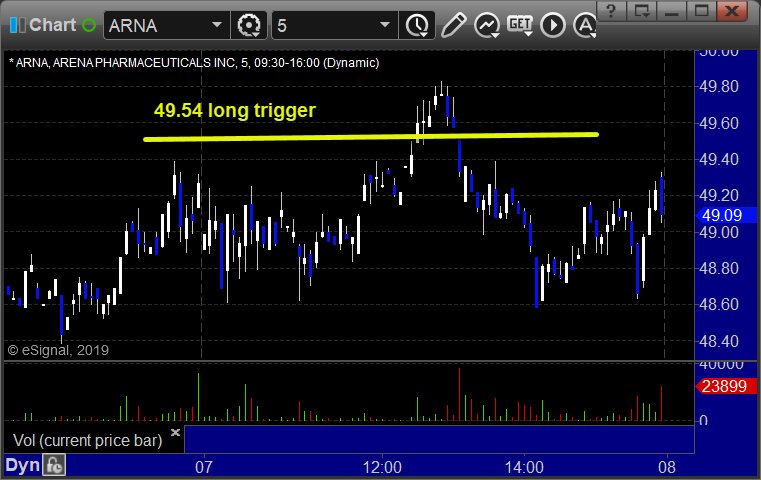Click the 49.80 price axis label

click(719, 86)
